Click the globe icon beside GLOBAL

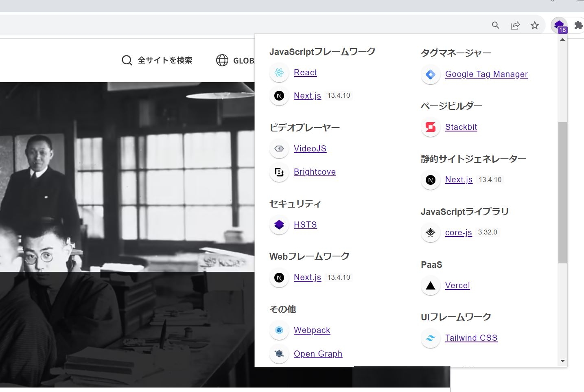pos(222,60)
